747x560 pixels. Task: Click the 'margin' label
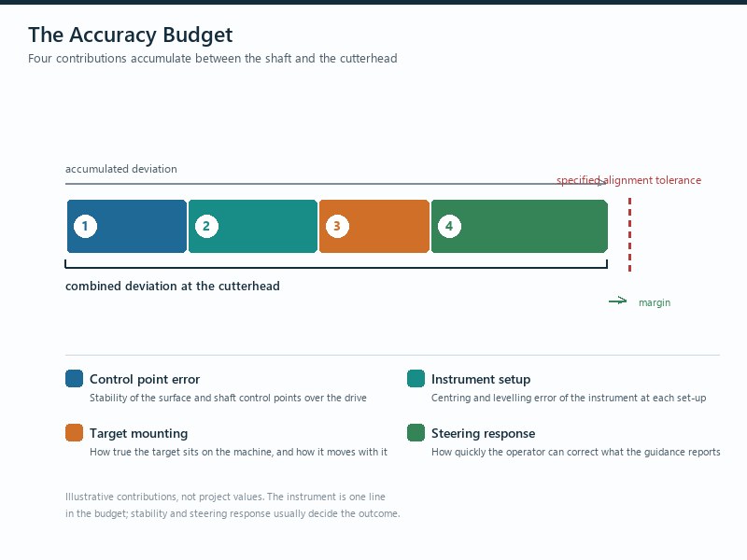tap(655, 302)
